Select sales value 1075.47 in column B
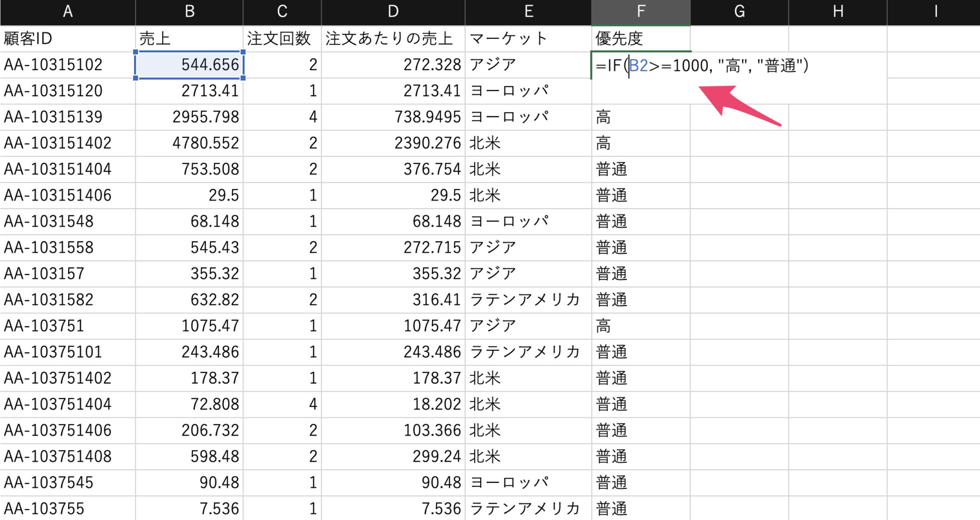 coord(190,326)
